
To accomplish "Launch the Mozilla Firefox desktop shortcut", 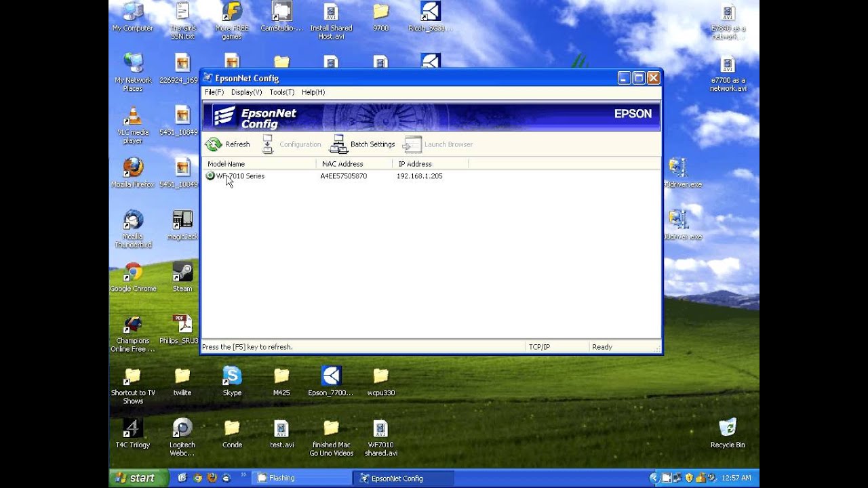I will point(133,174).
